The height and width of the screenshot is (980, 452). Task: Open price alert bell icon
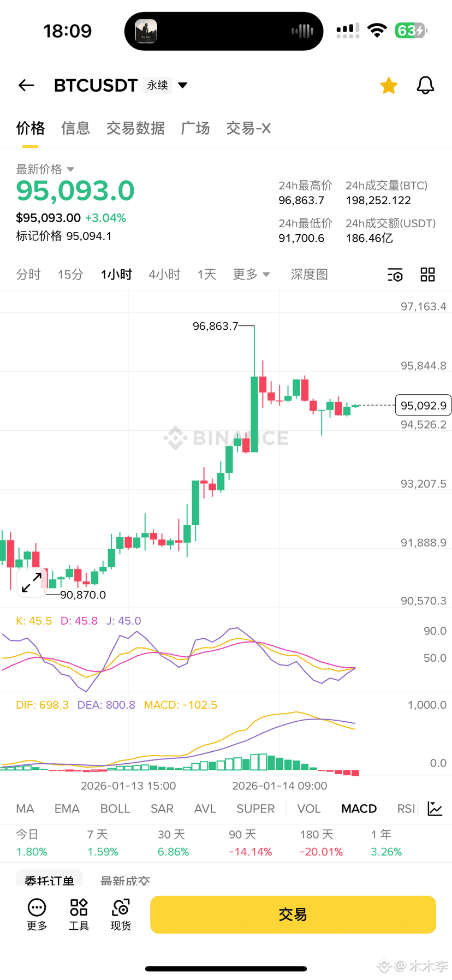point(425,85)
